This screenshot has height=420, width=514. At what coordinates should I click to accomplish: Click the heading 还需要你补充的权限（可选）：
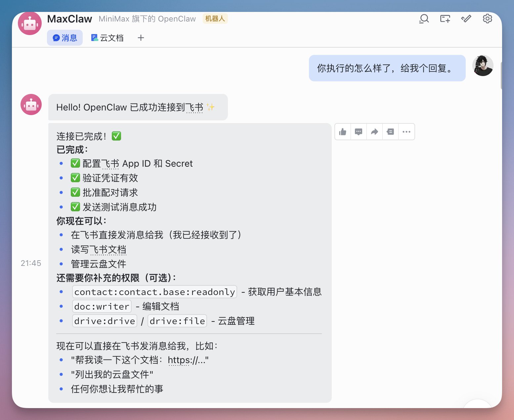[116, 278]
